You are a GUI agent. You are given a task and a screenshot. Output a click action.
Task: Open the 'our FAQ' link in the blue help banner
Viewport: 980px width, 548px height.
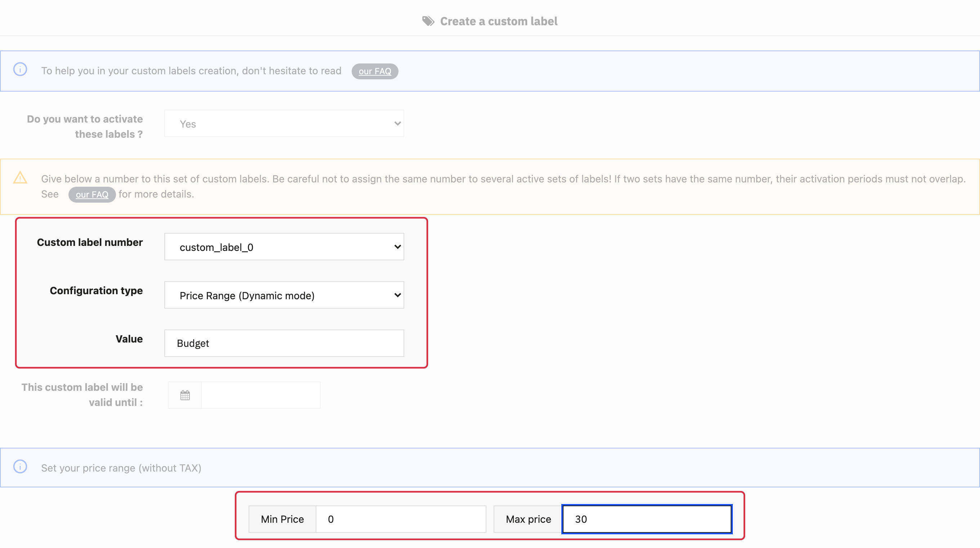click(x=375, y=71)
